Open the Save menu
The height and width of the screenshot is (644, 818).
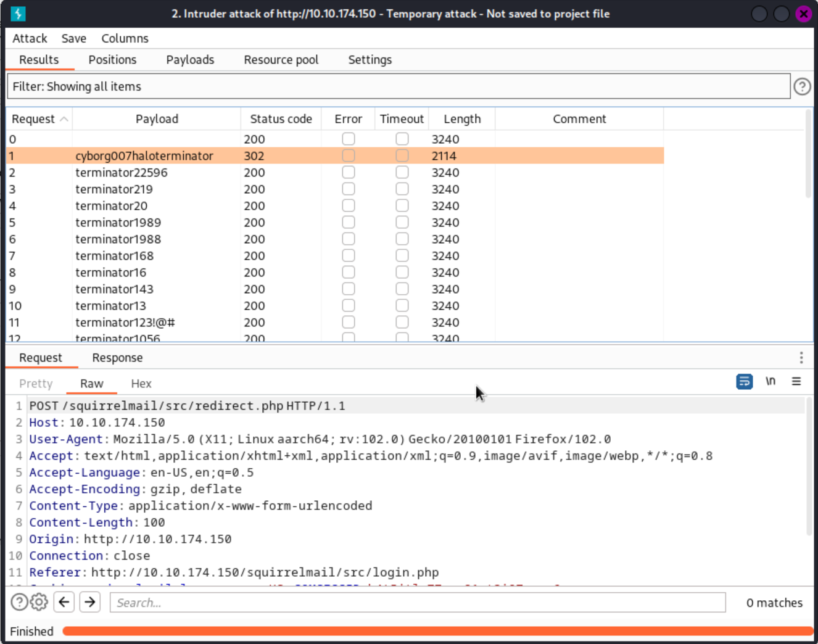(74, 38)
